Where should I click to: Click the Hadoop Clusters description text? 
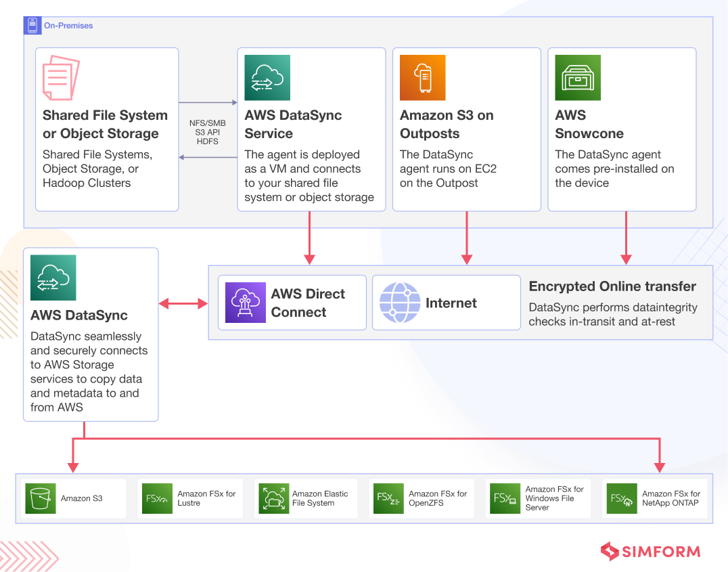pyautogui.click(x=97, y=169)
